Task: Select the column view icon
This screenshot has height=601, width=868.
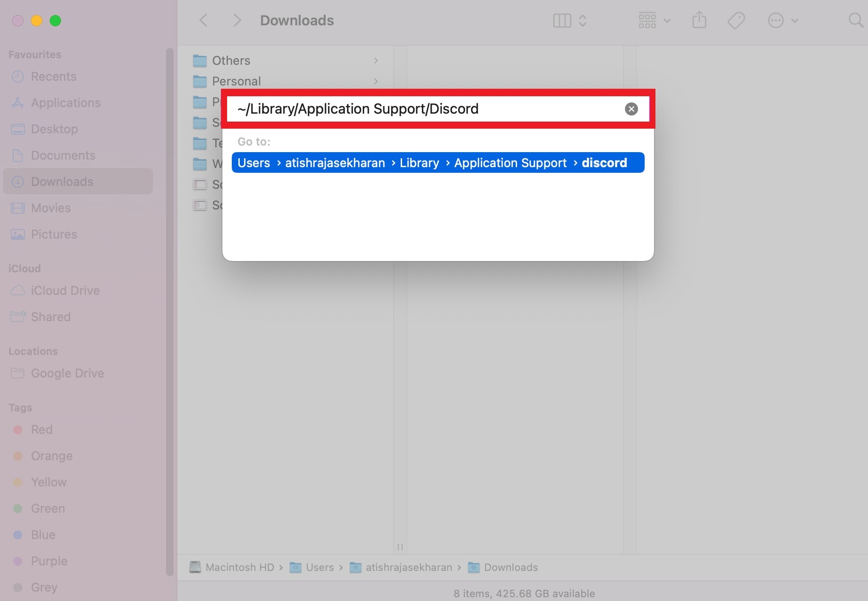Action: (562, 20)
